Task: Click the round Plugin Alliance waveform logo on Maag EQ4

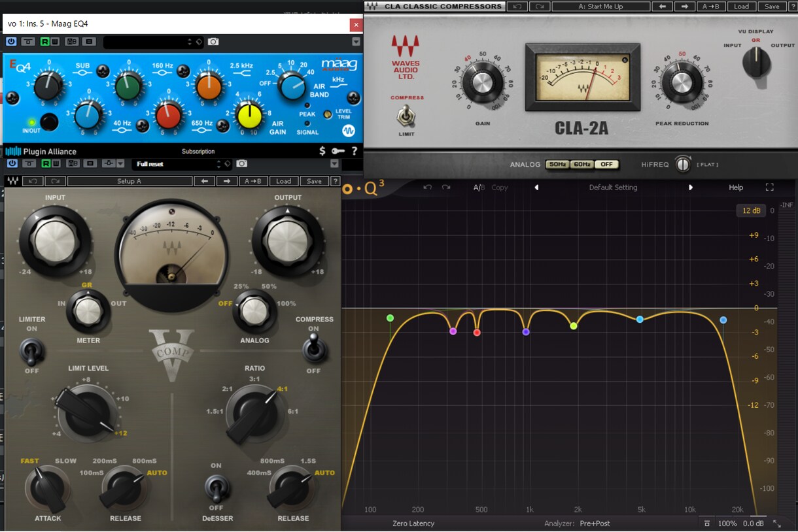Action: 349,131
